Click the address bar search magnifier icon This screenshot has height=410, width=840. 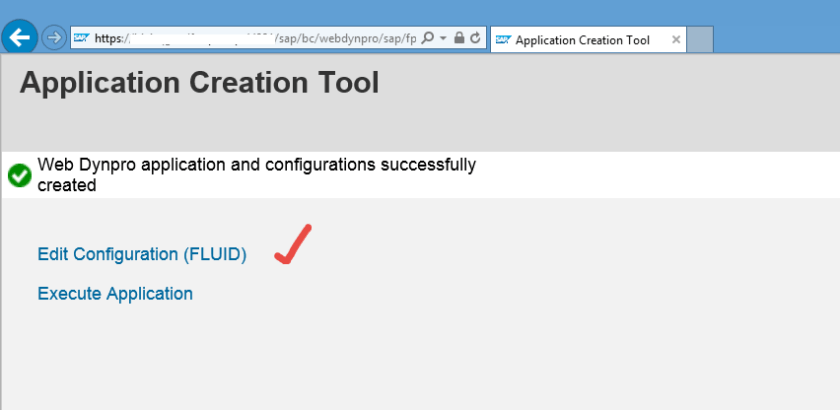(x=428, y=38)
